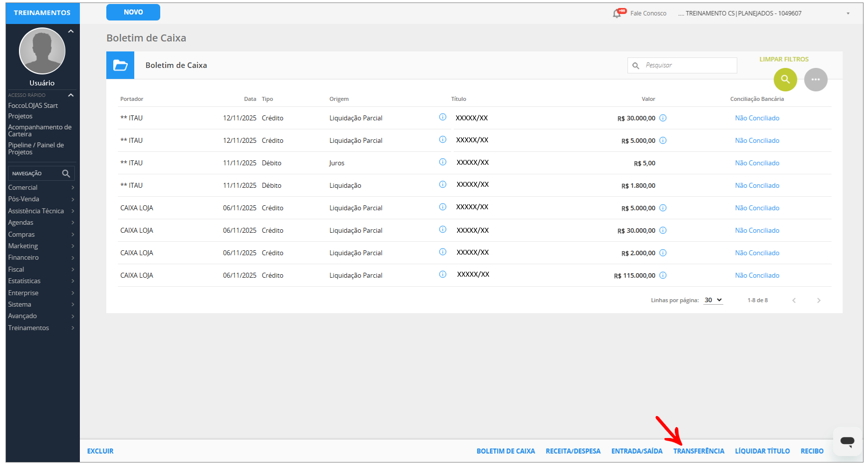Click info icon next to R$ 115.000,00
Viewport: 868px width, 468px height.
coord(663,275)
